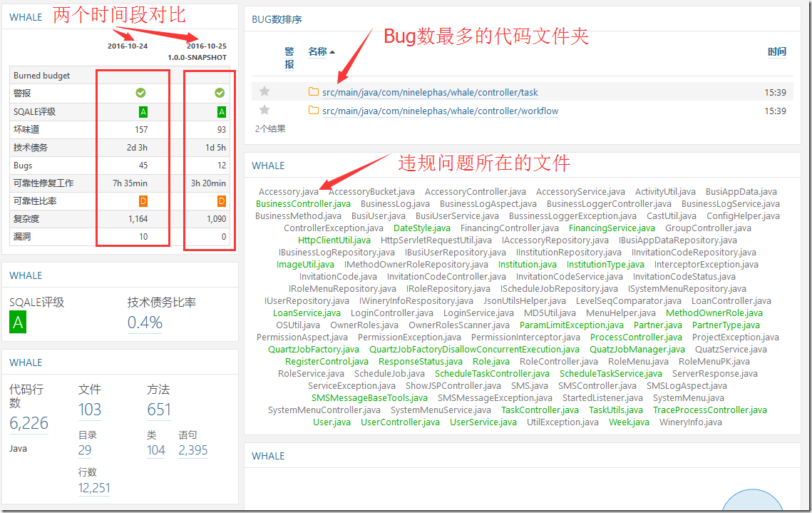Viewport: 812px width, 513px height.
Task: Click Accessory.java in file cloud
Action: [x=289, y=192]
